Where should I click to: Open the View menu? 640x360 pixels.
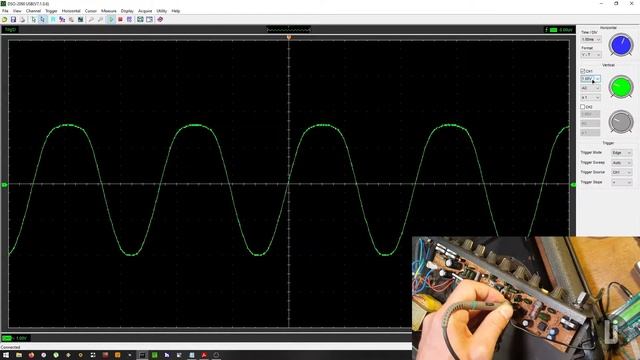(17, 11)
